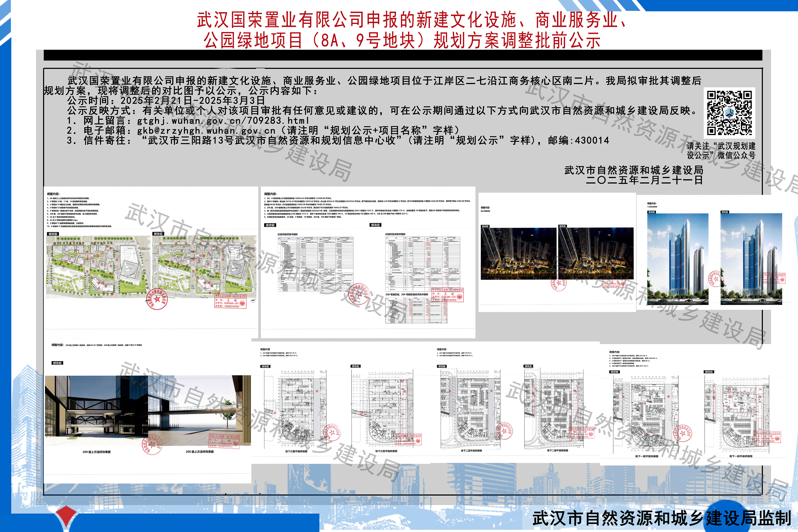Click the caption 208 路上方连桥效果图
Viewport: 798px width, 532px height.
(x=199, y=452)
